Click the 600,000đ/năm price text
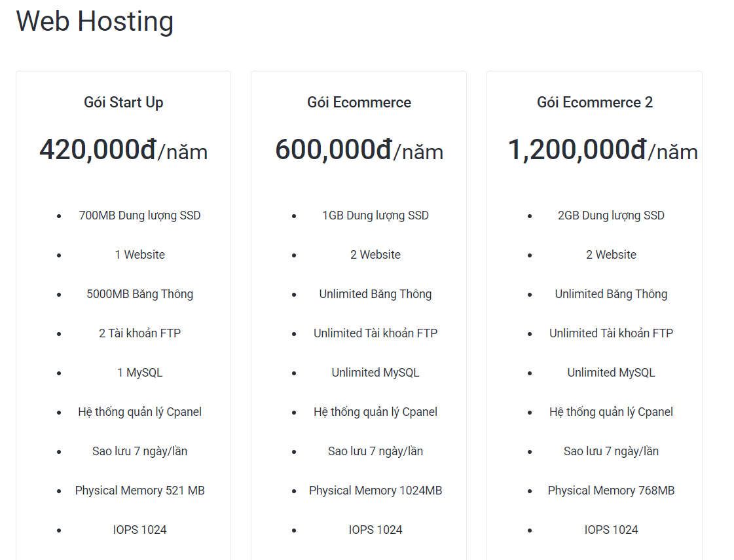This screenshot has width=734, height=560. click(359, 149)
